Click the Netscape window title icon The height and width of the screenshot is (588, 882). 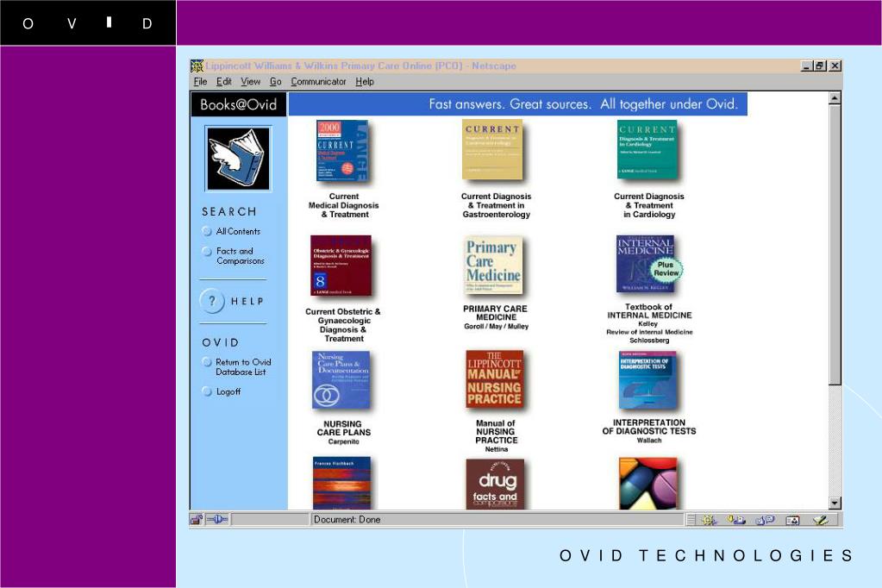tap(197, 66)
